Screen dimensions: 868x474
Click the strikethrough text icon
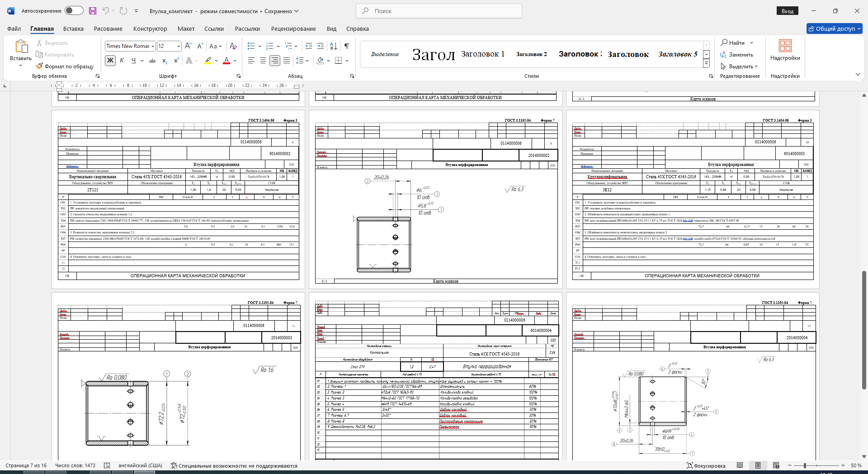[x=152, y=61]
